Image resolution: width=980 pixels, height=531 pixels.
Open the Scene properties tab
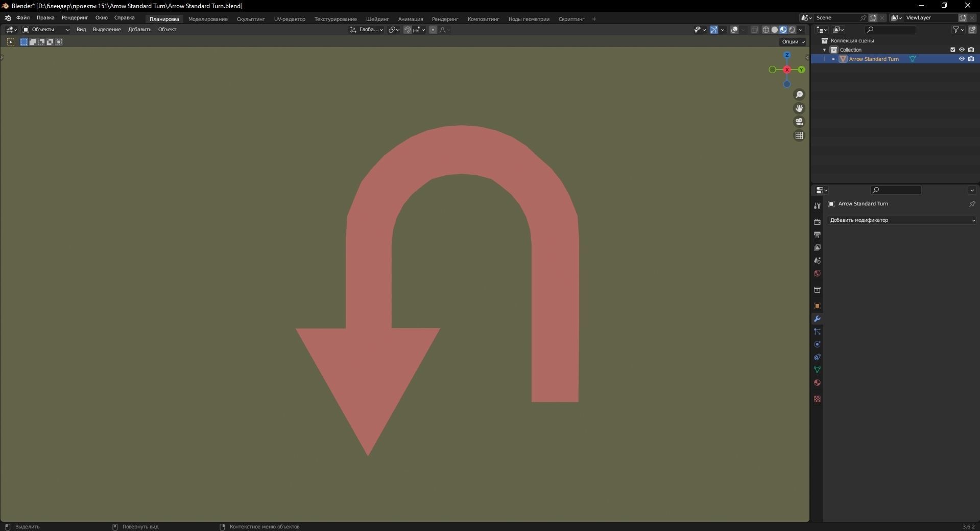pyautogui.click(x=817, y=260)
